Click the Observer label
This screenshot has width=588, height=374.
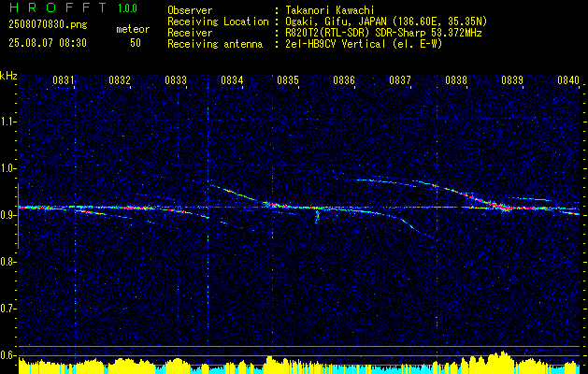tap(190, 10)
